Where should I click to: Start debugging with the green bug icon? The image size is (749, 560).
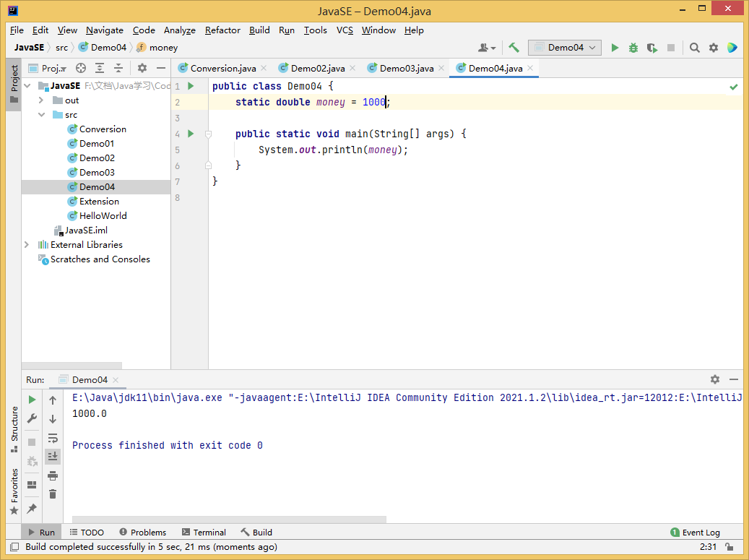pos(633,48)
